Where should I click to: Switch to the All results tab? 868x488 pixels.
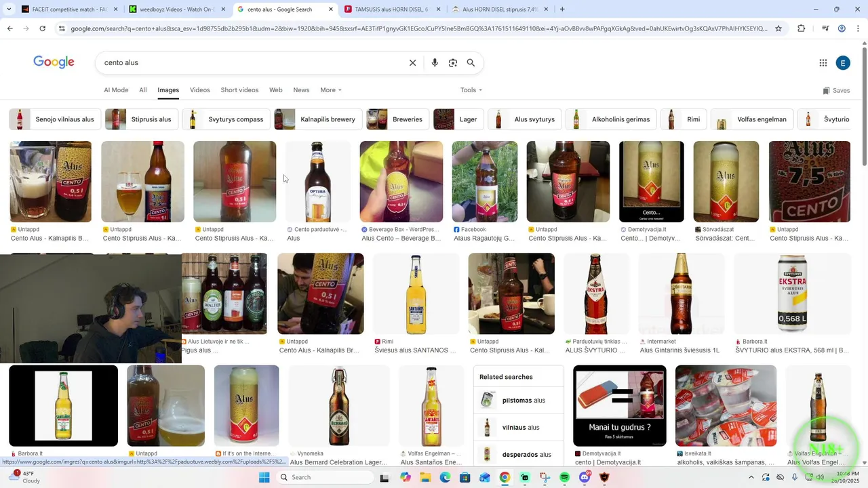[143, 90]
